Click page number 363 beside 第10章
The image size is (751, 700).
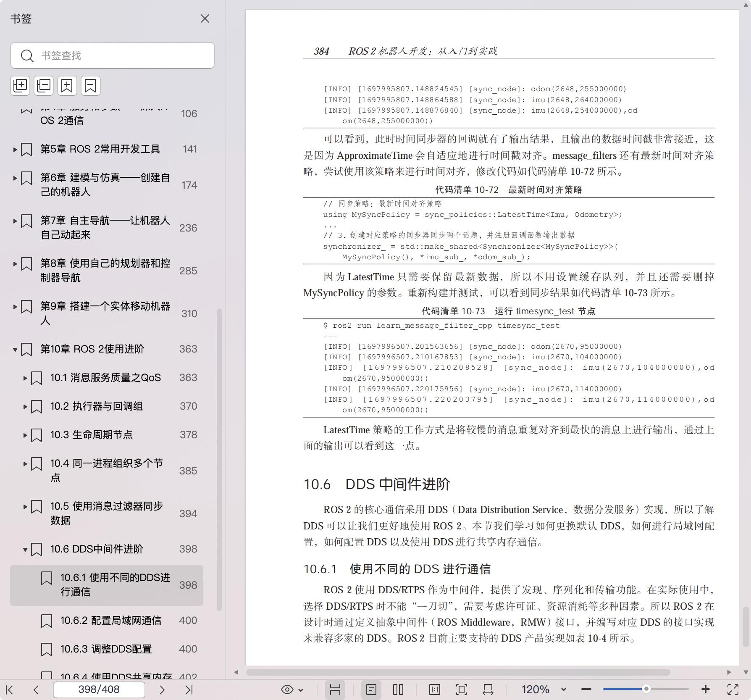pyautogui.click(x=188, y=349)
